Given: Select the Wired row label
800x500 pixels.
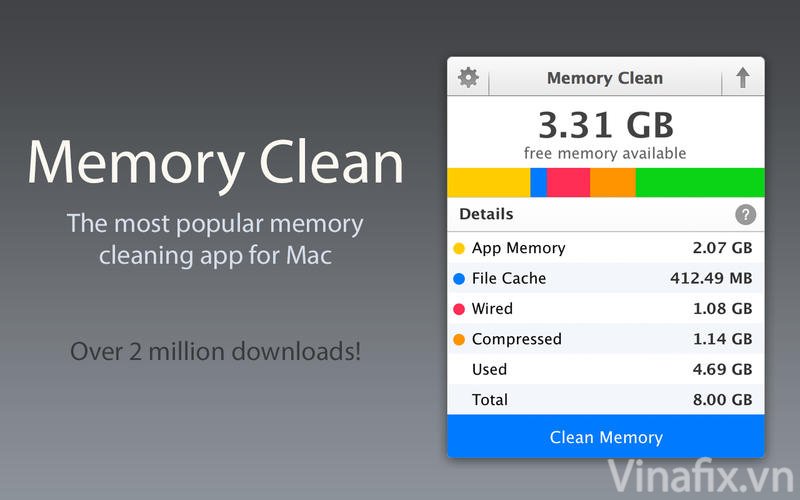Looking at the screenshot, I should tap(492, 309).
